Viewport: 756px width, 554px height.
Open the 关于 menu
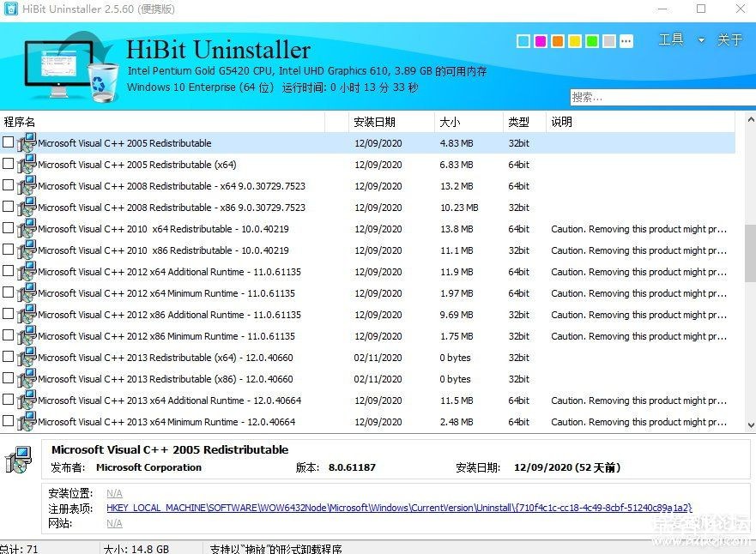point(729,39)
